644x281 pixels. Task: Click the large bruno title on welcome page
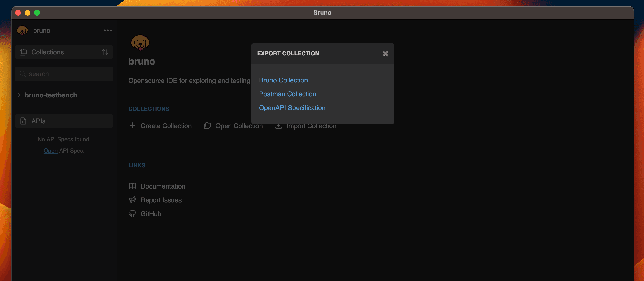pos(142,61)
